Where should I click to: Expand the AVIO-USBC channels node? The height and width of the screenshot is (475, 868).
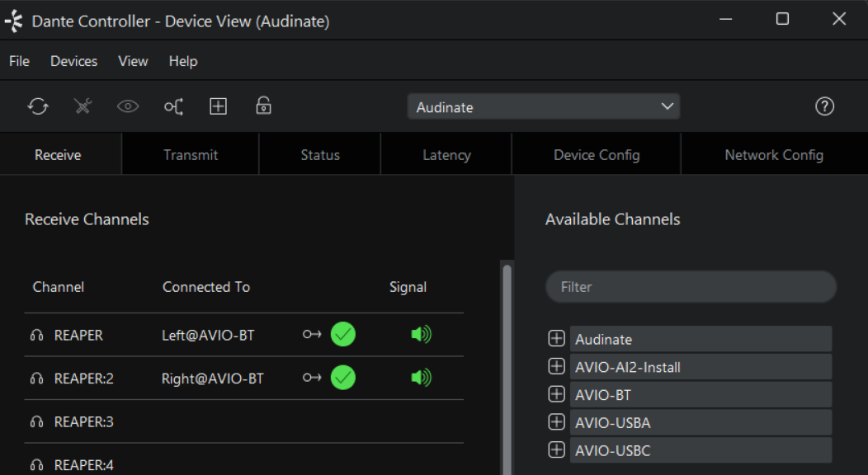(x=556, y=449)
